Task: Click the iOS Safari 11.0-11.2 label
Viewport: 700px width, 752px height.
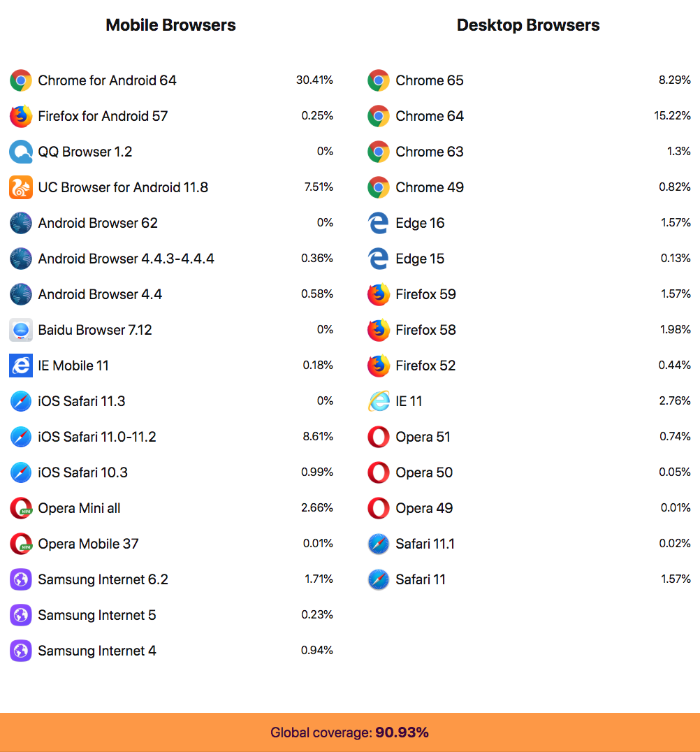Action: (x=97, y=437)
